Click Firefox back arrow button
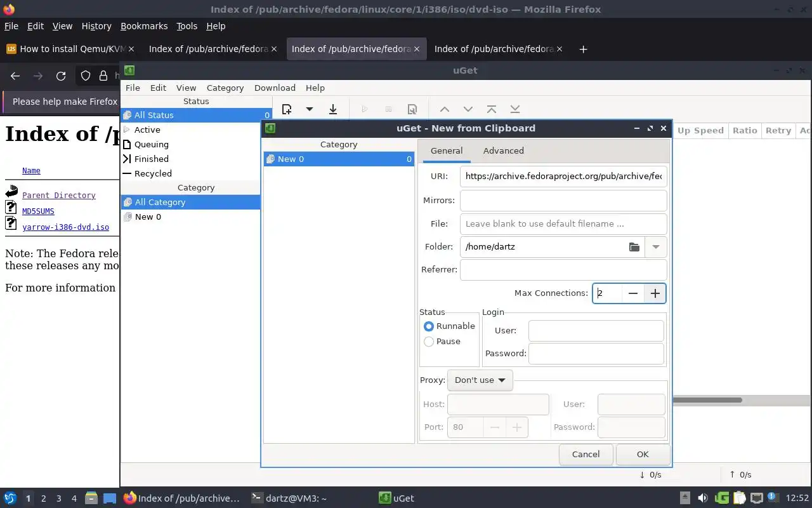This screenshot has height=508, width=812. coord(15,76)
